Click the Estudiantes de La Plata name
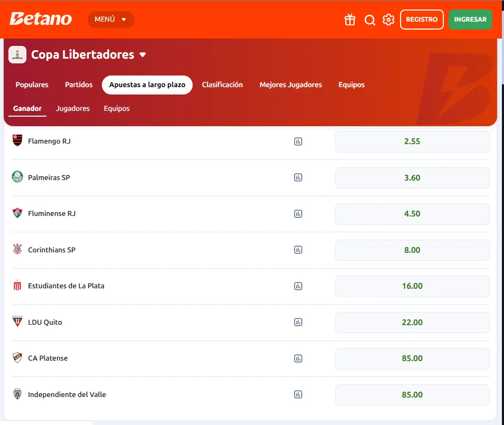The height and width of the screenshot is (425, 504). 66,286
